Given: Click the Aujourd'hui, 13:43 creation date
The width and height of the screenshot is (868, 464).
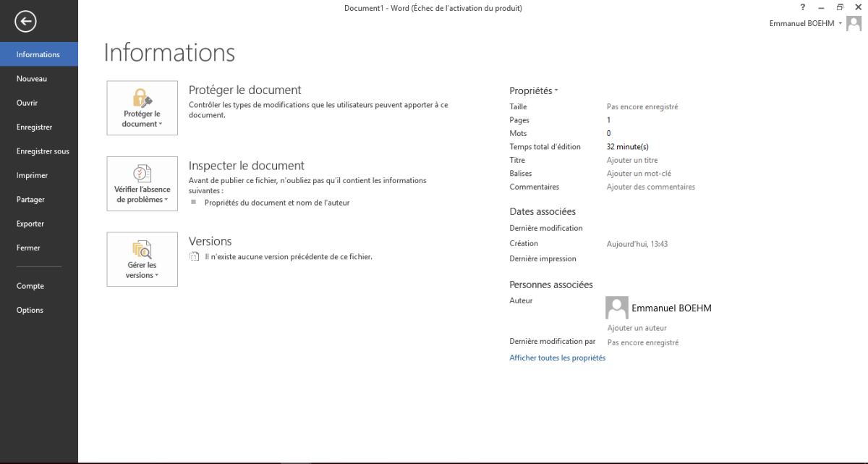Looking at the screenshot, I should (x=637, y=244).
